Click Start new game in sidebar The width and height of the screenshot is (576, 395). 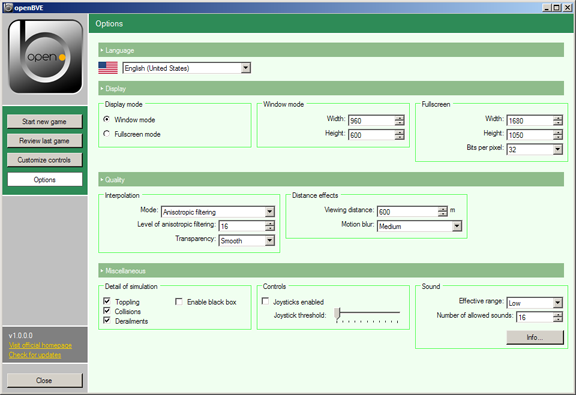pos(44,122)
